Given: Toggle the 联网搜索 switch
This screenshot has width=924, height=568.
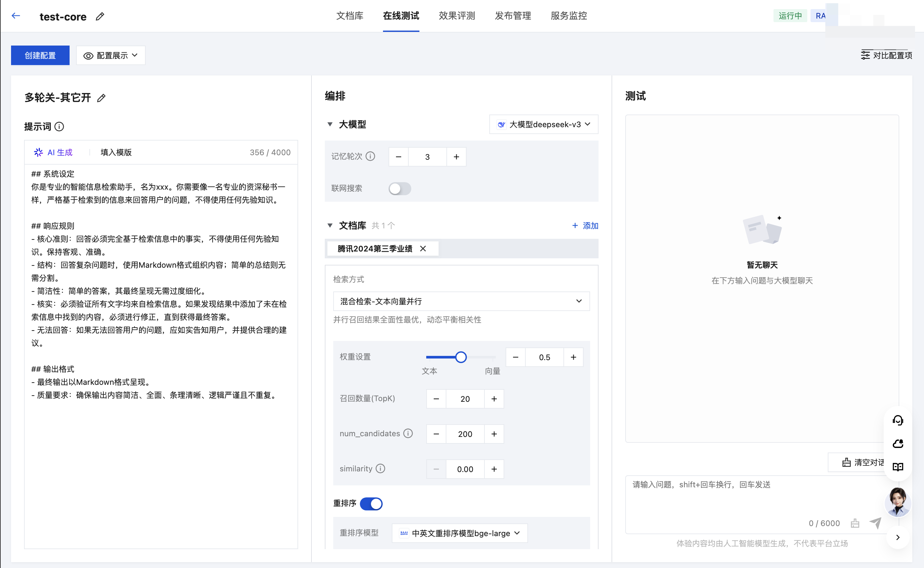Looking at the screenshot, I should pyautogui.click(x=400, y=189).
